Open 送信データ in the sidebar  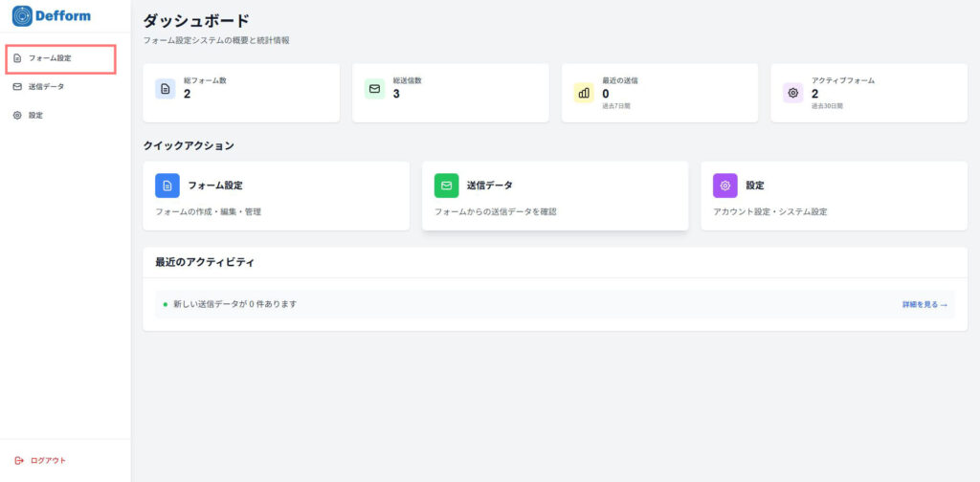coord(46,87)
